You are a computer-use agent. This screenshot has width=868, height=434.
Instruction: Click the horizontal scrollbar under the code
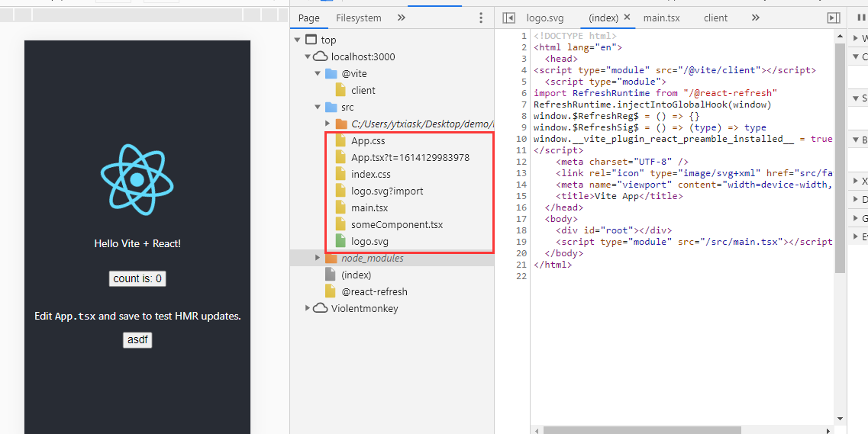(643, 429)
